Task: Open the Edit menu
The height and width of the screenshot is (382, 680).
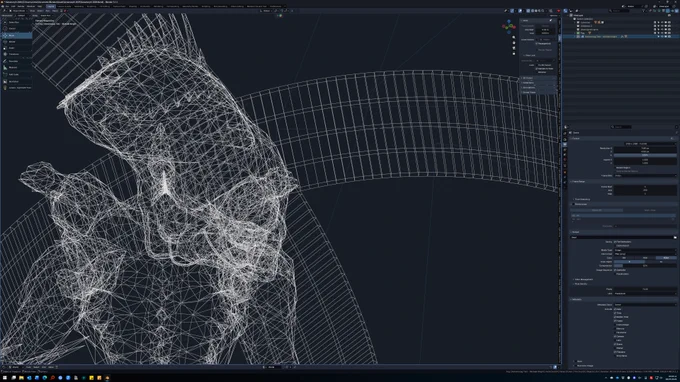Action: [x=13, y=7]
